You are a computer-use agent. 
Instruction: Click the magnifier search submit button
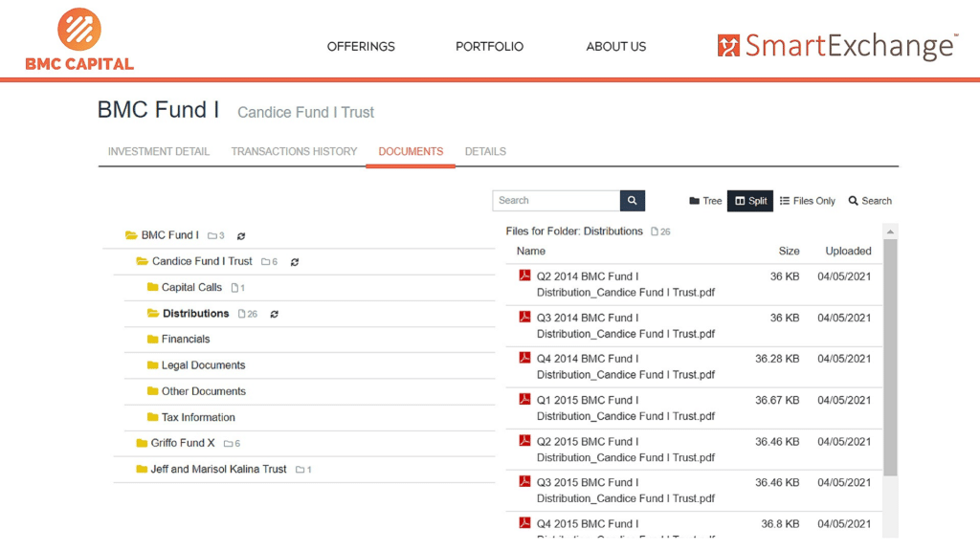(x=633, y=201)
